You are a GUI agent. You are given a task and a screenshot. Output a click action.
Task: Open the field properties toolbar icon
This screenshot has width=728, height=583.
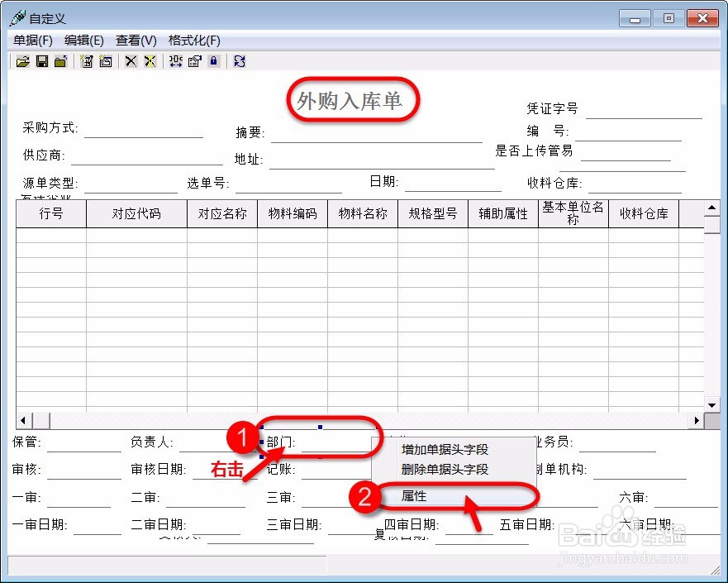click(x=195, y=60)
